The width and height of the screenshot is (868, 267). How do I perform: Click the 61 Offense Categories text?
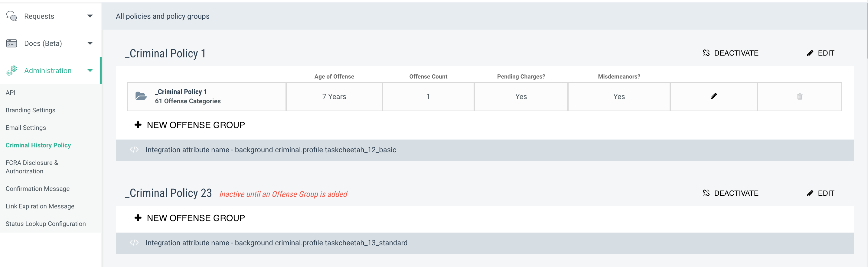188,101
